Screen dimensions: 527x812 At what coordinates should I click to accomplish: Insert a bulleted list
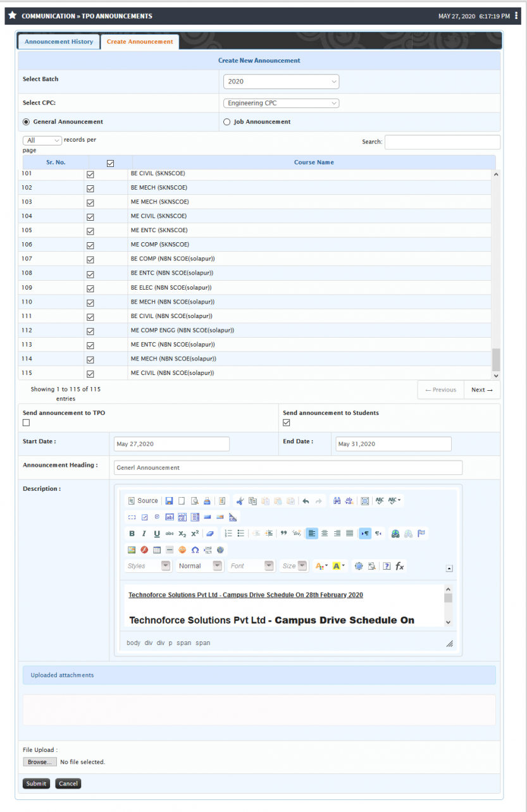(x=241, y=534)
